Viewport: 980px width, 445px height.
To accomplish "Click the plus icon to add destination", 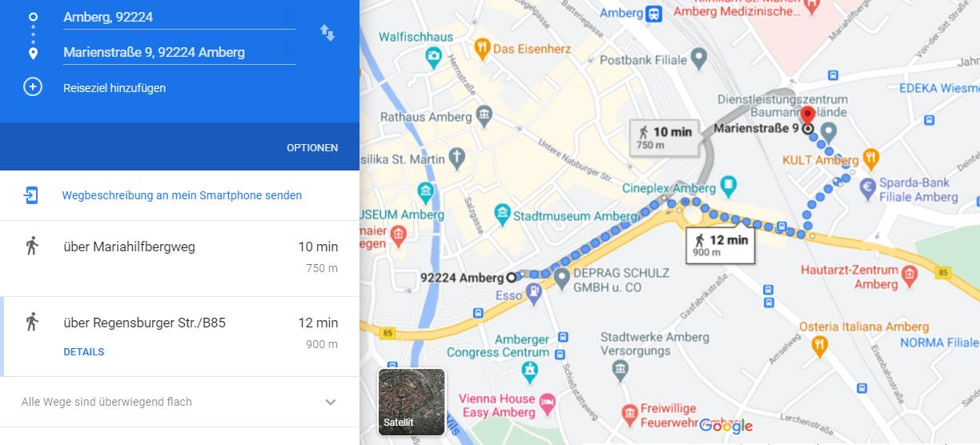I will tap(33, 87).
